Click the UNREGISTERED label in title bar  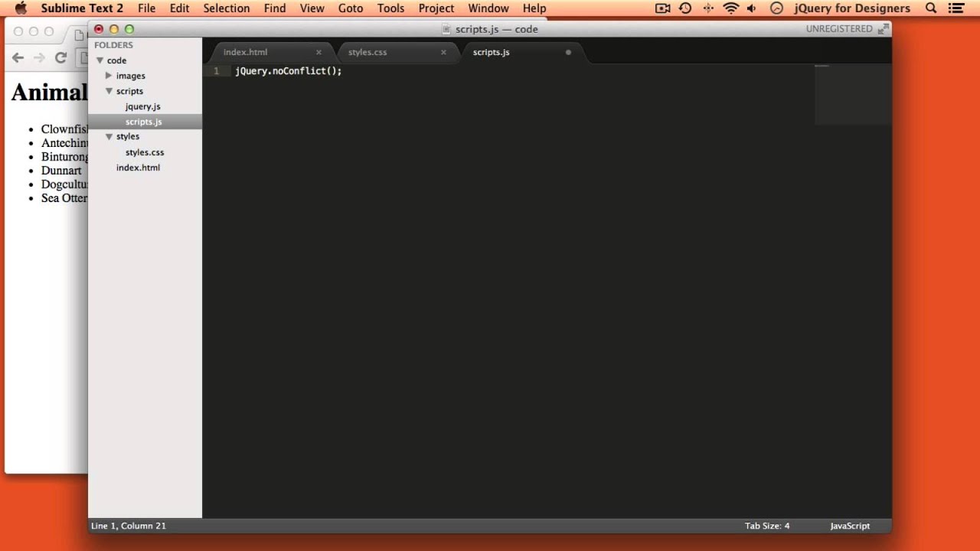pyautogui.click(x=839, y=29)
